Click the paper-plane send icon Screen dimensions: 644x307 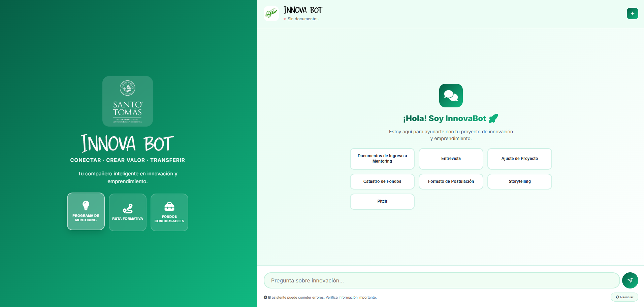point(630,280)
